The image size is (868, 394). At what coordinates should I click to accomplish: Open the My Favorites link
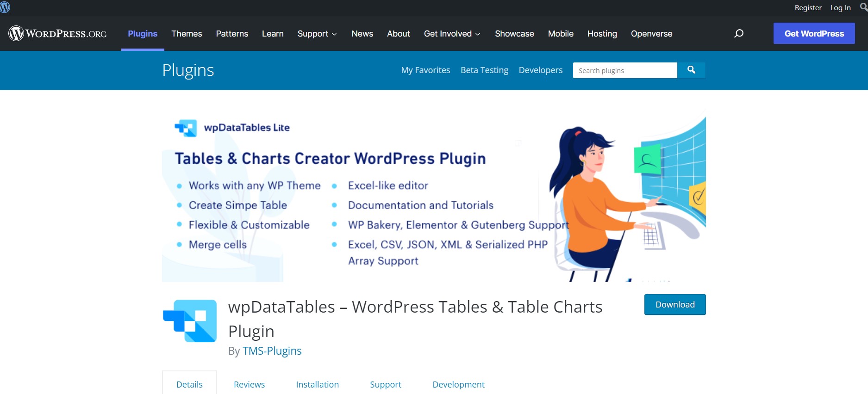[425, 70]
